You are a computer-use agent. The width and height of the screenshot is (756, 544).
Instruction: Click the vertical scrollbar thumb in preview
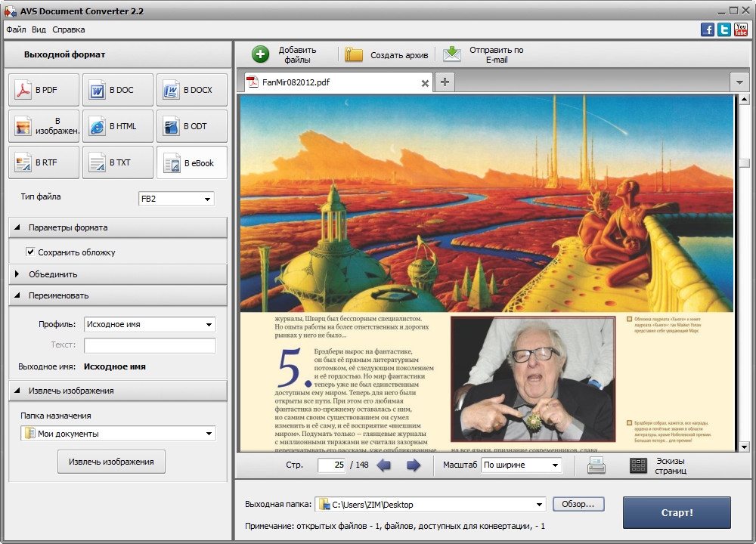(744, 163)
